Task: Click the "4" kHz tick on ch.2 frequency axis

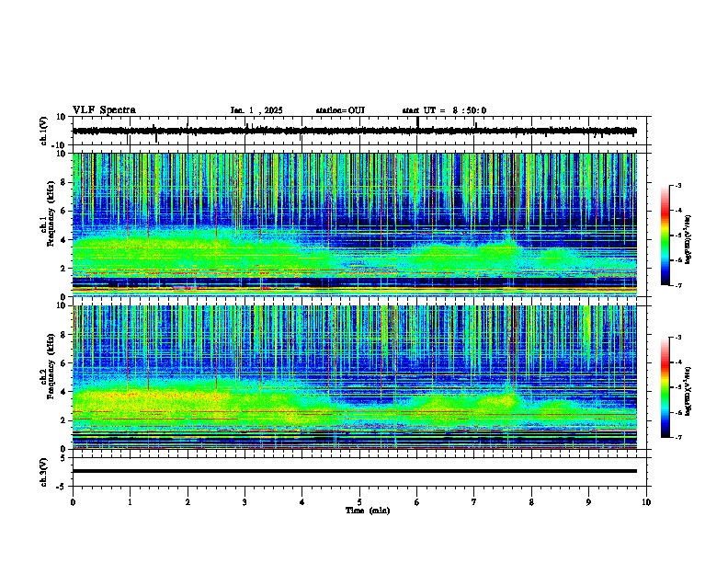Action: 64,392
